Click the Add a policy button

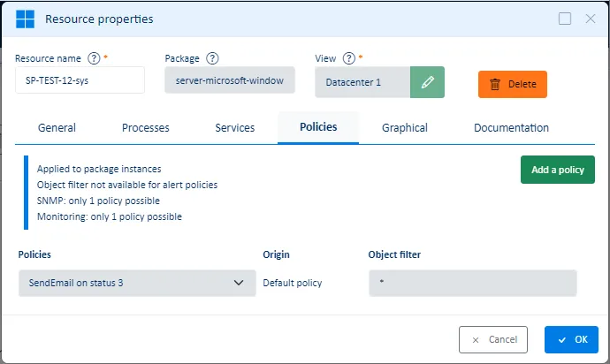[x=557, y=170]
